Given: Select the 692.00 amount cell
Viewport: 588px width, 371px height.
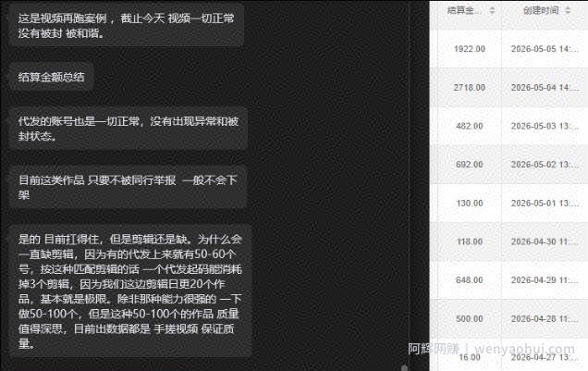Looking at the screenshot, I should 470,165.
